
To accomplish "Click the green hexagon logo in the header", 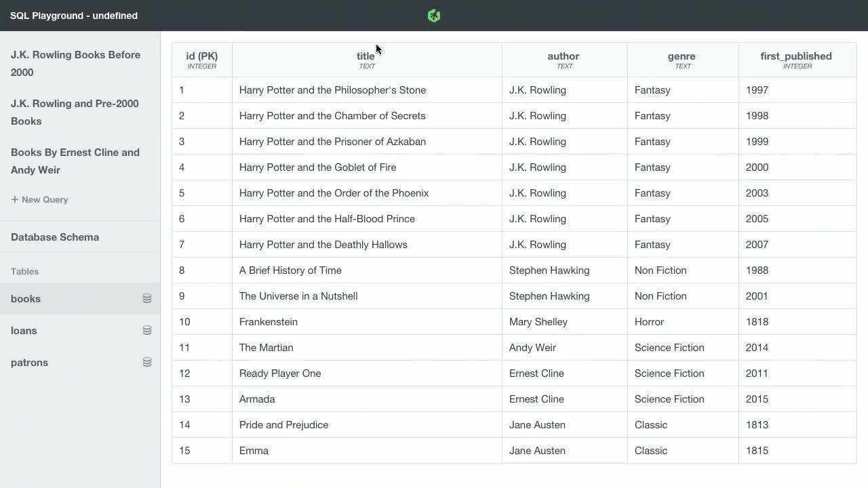I will pyautogui.click(x=433, y=15).
